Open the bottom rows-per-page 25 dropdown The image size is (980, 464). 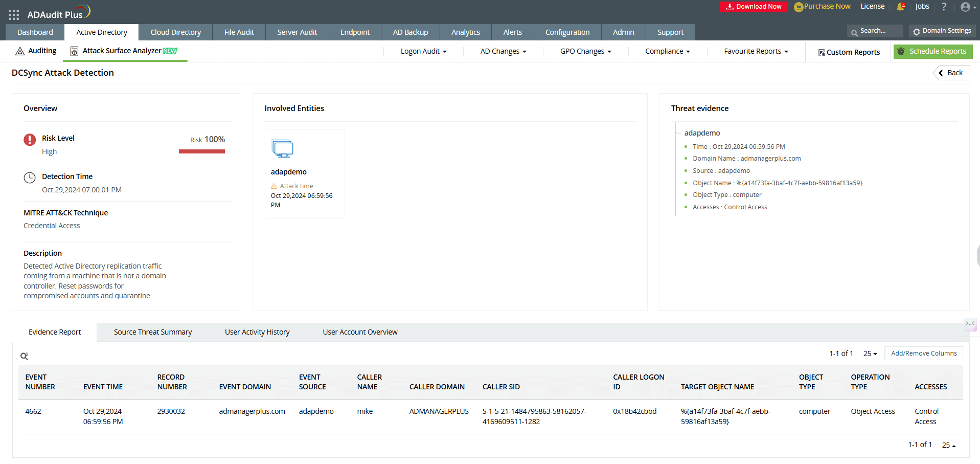(949, 445)
